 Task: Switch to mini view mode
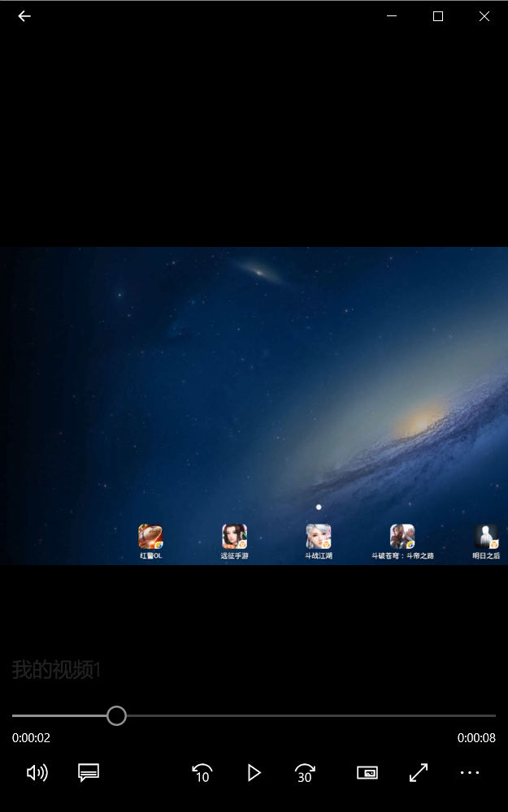point(367,773)
